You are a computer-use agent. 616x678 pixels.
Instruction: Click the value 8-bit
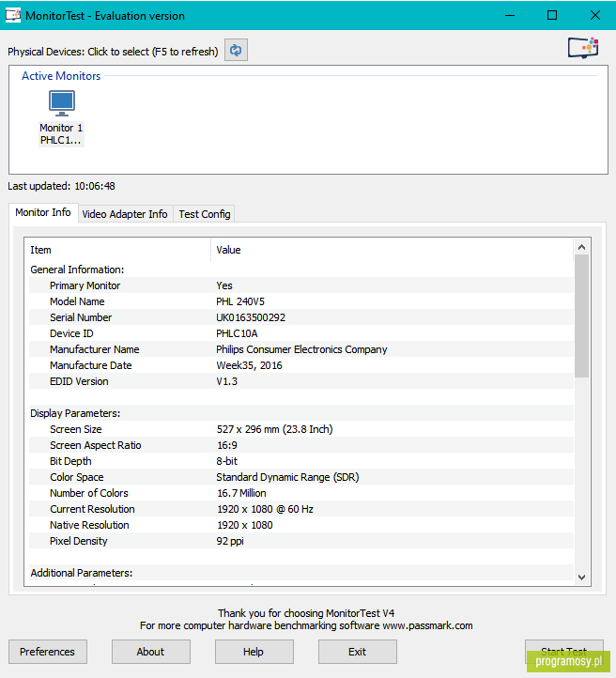point(227,461)
